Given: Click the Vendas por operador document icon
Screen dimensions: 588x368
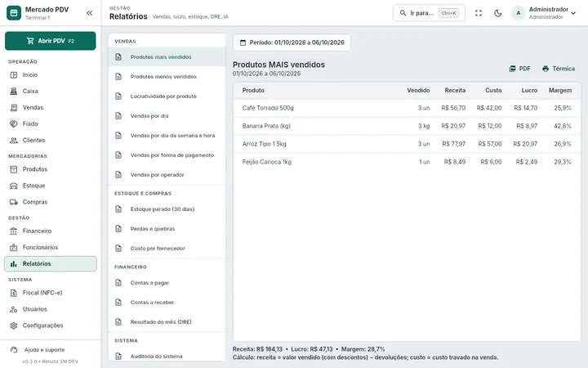Looking at the screenshot, I should click(x=118, y=175).
